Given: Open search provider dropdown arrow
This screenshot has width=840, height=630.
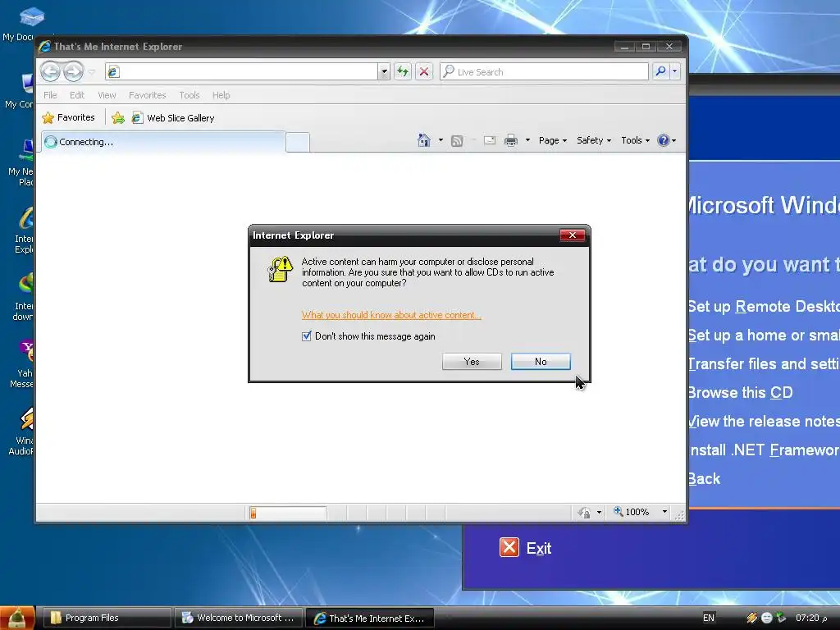Looking at the screenshot, I should coord(674,71).
